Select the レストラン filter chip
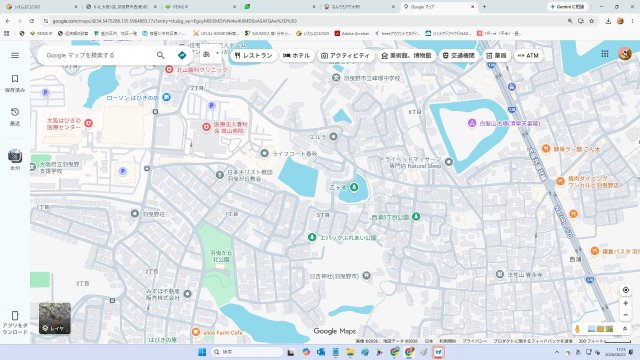The width and height of the screenshot is (640, 360). click(253, 56)
